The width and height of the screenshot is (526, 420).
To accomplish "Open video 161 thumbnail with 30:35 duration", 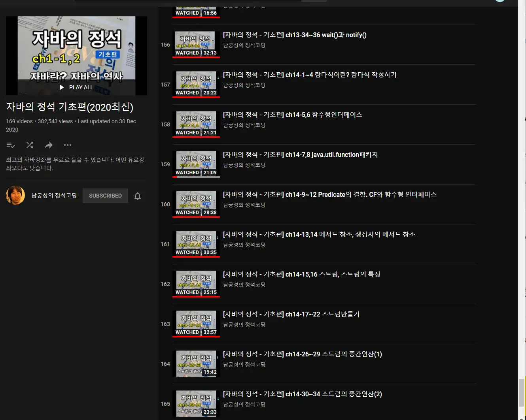I will click(x=196, y=244).
